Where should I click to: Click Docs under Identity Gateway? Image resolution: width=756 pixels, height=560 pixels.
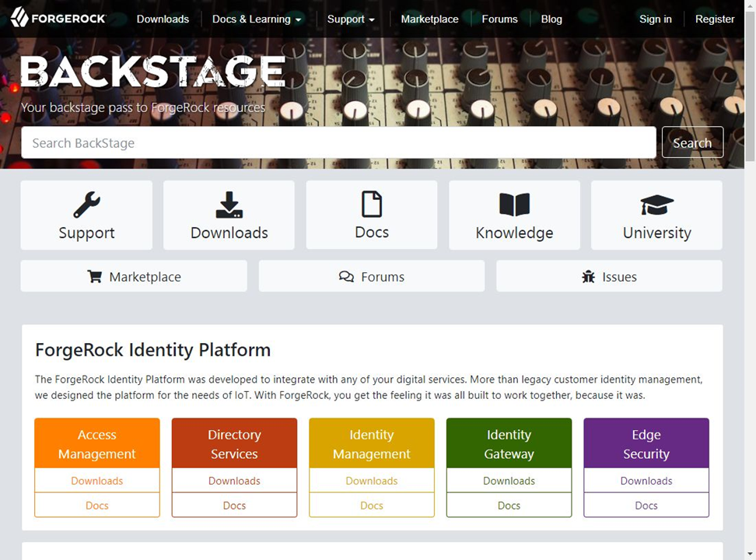[x=509, y=506]
